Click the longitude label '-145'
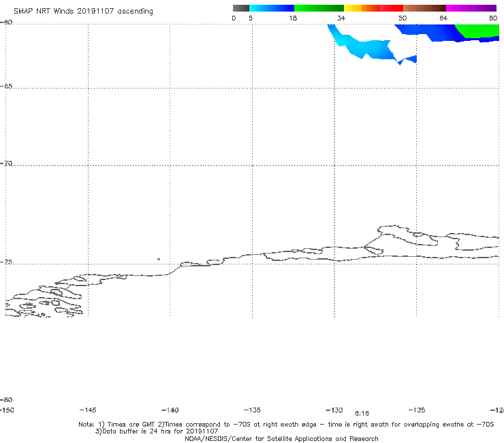Viewport: 504px width, 443px height. 88,410
